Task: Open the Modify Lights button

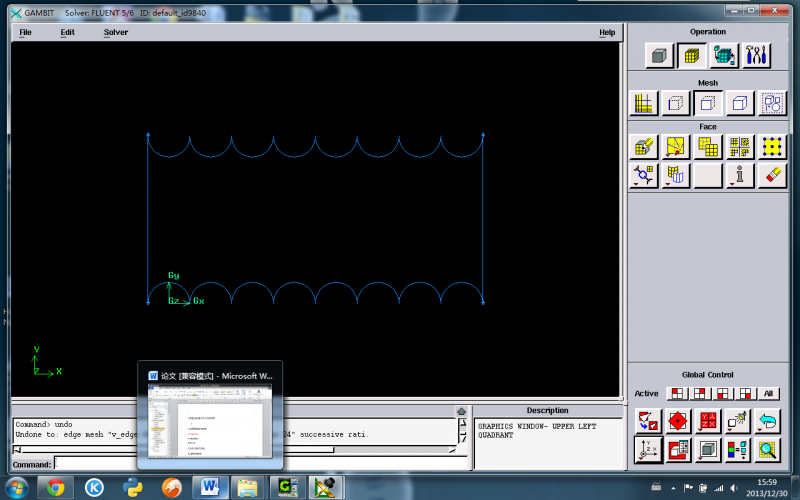Action: pyautogui.click(x=737, y=421)
